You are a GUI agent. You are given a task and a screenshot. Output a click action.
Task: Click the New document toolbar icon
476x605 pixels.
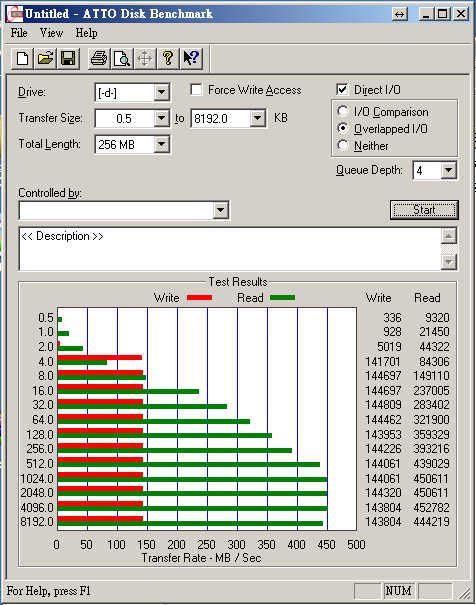[22, 59]
